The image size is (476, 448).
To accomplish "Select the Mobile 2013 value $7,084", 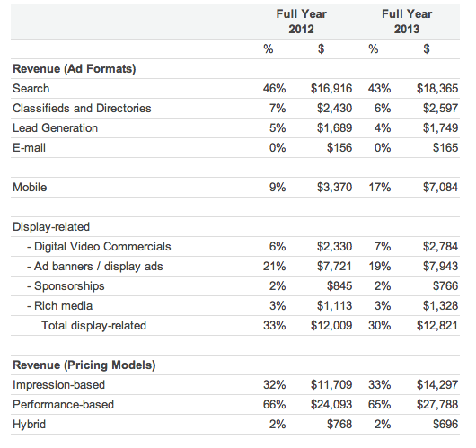I will coord(440,188).
